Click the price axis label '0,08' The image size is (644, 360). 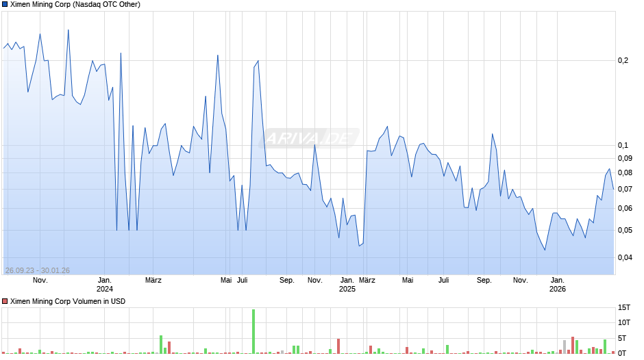625,173
